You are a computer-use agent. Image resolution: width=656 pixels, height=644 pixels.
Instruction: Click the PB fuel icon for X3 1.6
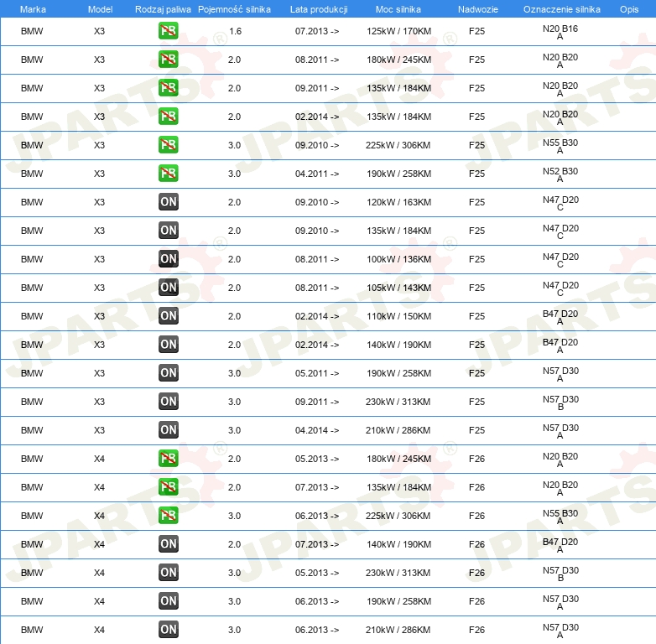pos(168,31)
